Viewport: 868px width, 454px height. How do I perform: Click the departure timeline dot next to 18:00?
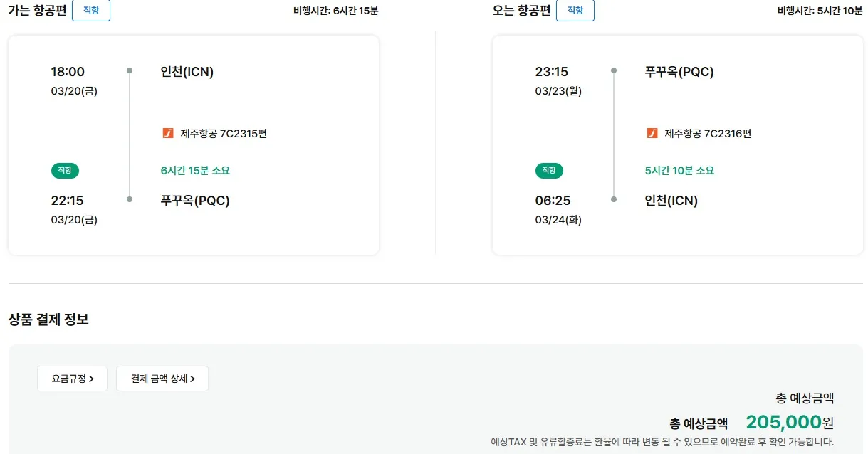coord(130,71)
